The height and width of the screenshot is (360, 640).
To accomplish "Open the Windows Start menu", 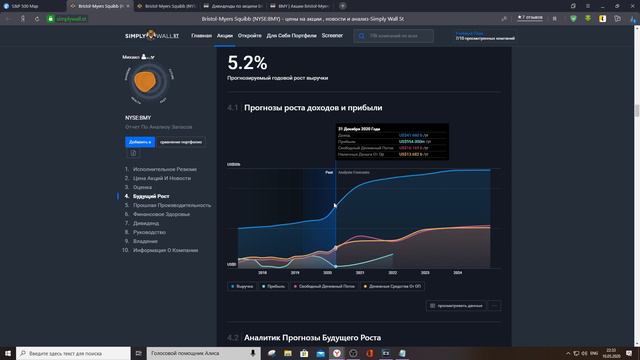I will point(7,353).
